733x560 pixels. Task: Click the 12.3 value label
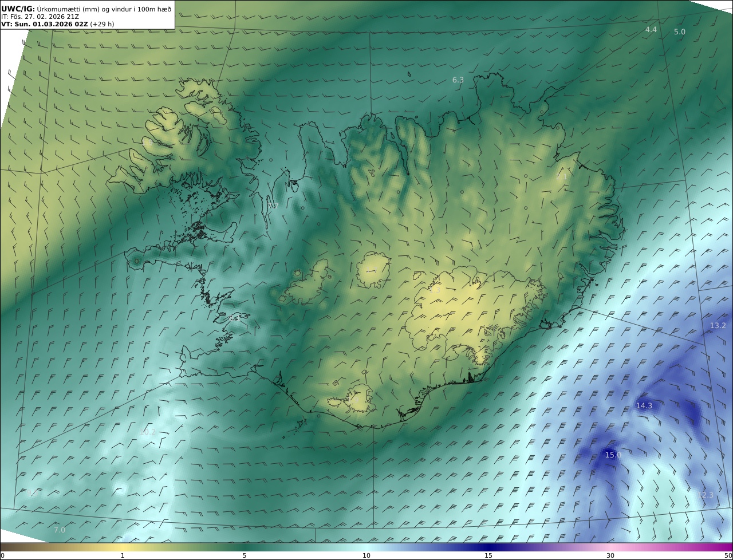(706, 495)
